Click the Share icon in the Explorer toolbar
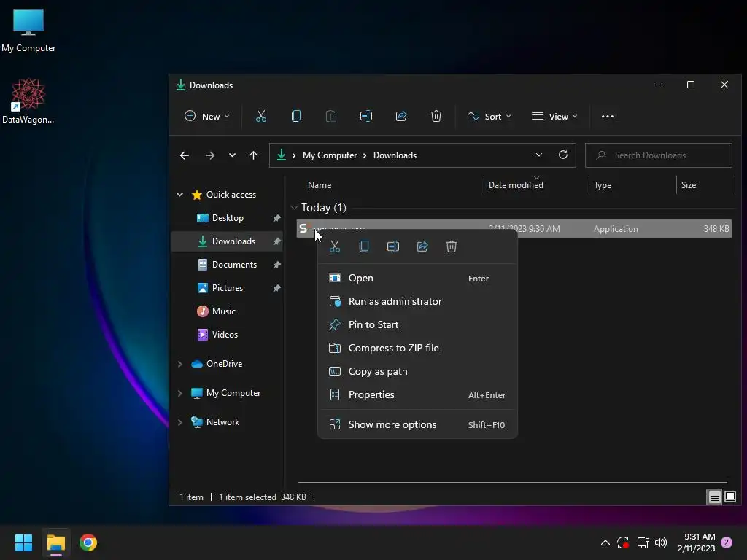This screenshot has height=560, width=747. click(401, 116)
